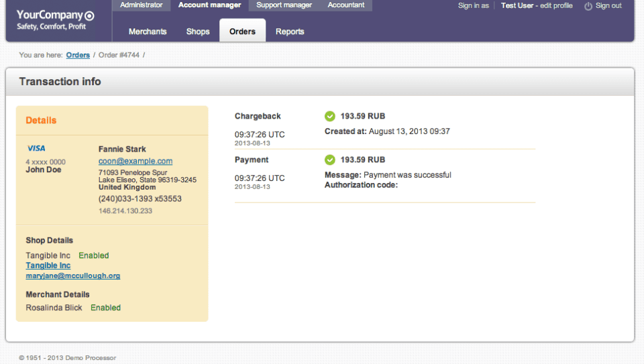This screenshot has height=364, width=644.
Task: Switch to the Support manager role tab
Action: click(284, 5)
